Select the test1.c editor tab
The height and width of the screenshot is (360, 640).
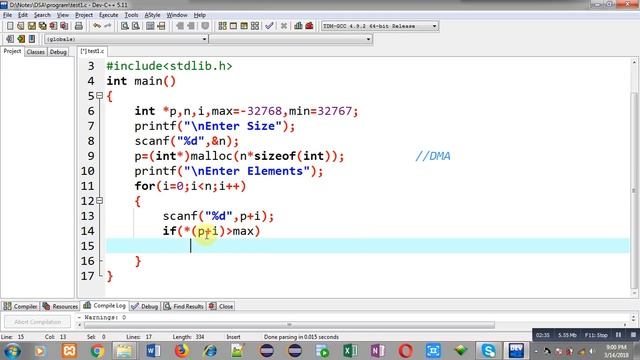click(x=93, y=51)
